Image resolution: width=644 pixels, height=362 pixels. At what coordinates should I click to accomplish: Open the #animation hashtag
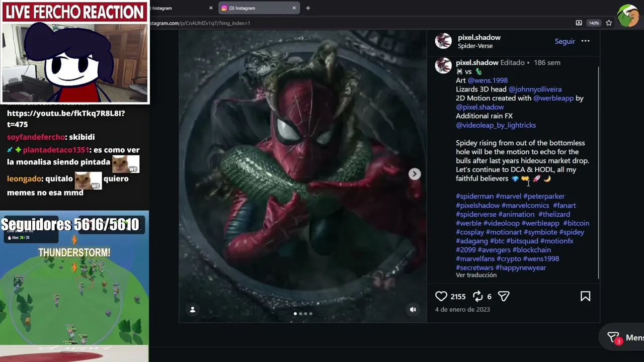(516, 215)
